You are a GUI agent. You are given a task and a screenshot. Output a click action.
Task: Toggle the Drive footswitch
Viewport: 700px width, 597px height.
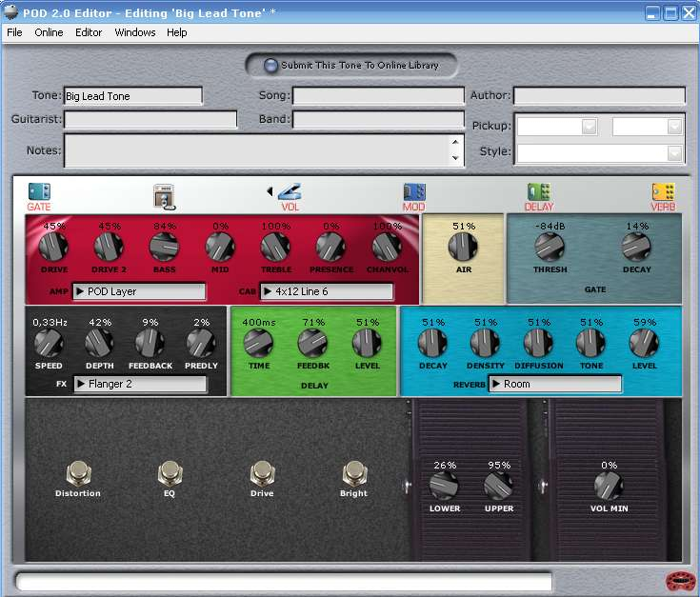click(x=262, y=472)
